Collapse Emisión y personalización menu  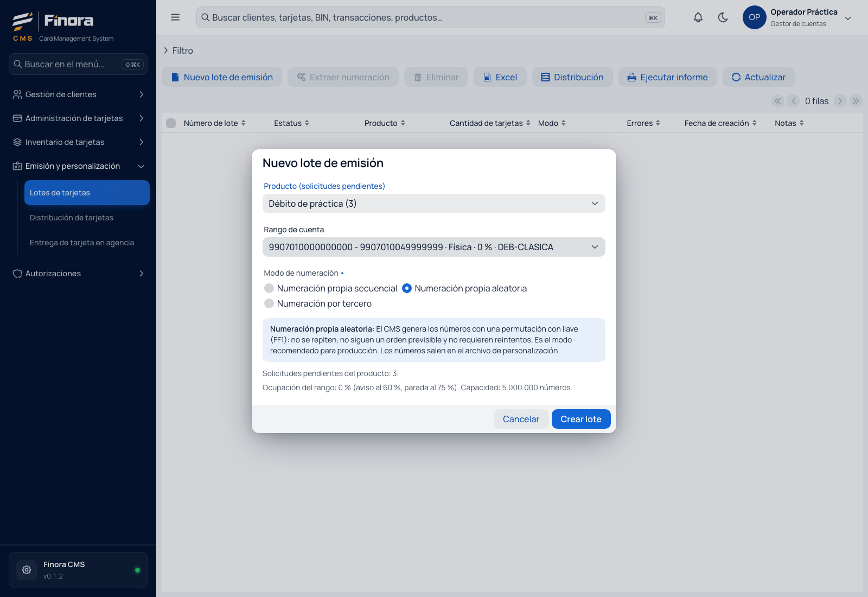78,166
